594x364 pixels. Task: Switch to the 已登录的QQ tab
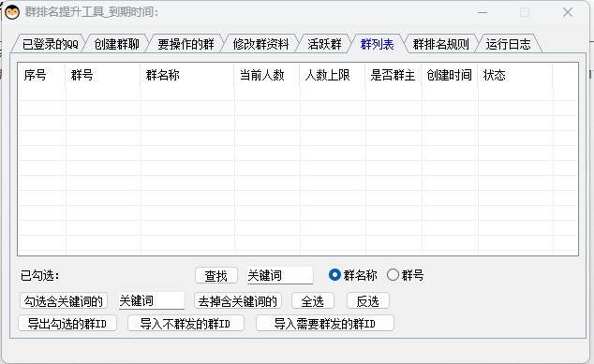(50, 44)
